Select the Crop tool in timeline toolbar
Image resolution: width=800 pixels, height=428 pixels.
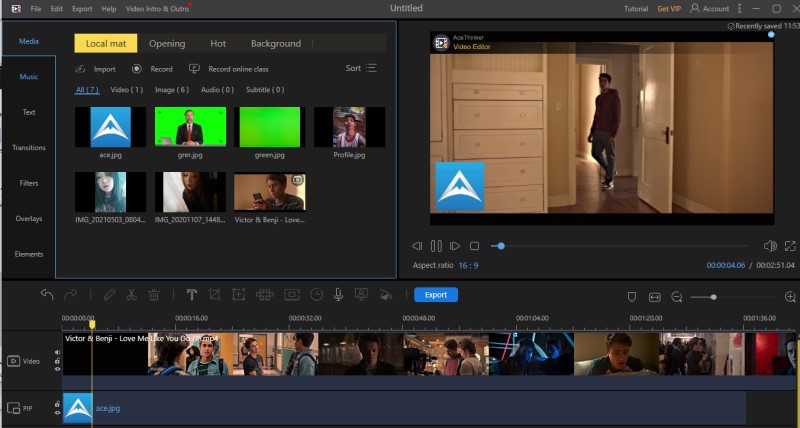pyautogui.click(x=215, y=295)
